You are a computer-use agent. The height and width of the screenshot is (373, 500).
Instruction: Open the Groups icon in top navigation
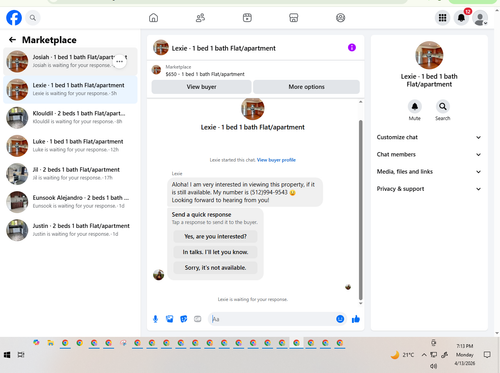(x=340, y=18)
